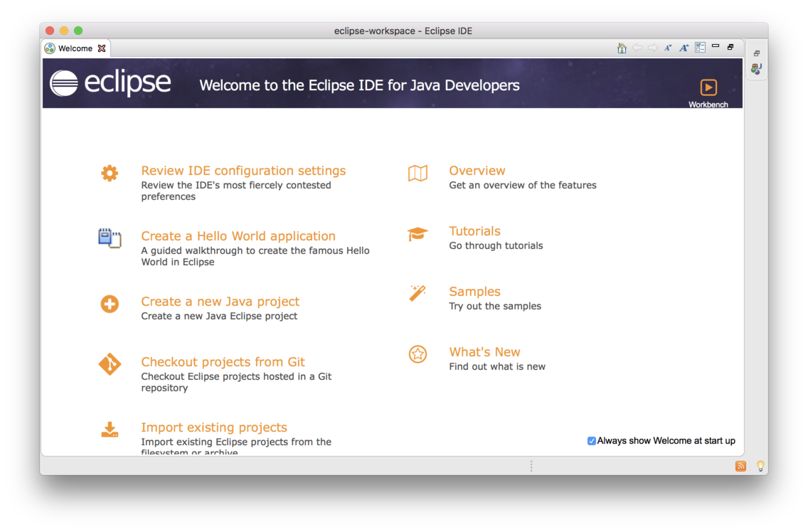Open Create a new Java project link
Viewport: 808px width, 532px height.
tap(220, 301)
